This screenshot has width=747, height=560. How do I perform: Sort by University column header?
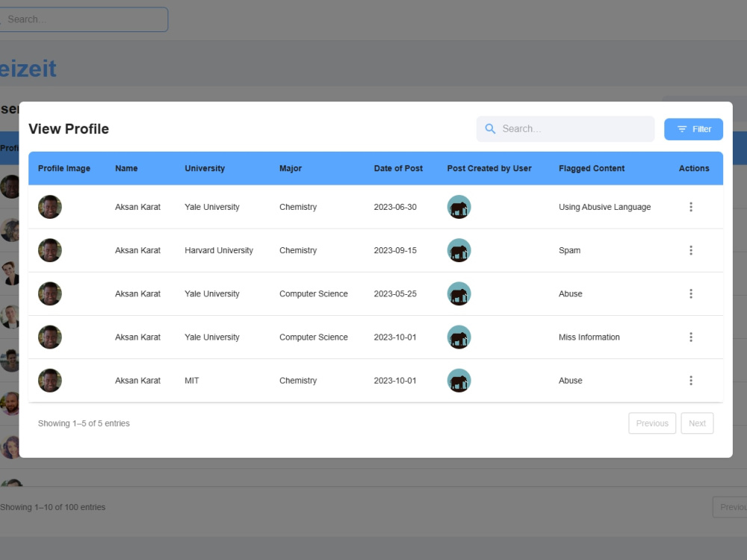click(205, 168)
